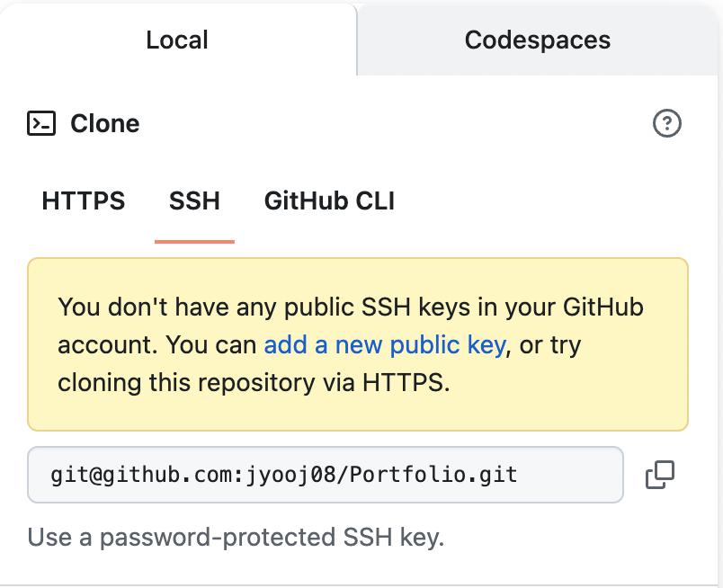The image size is (723, 588).
Task: Click the grey area right of the Codespaces label
Action: click(x=664, y=40)
